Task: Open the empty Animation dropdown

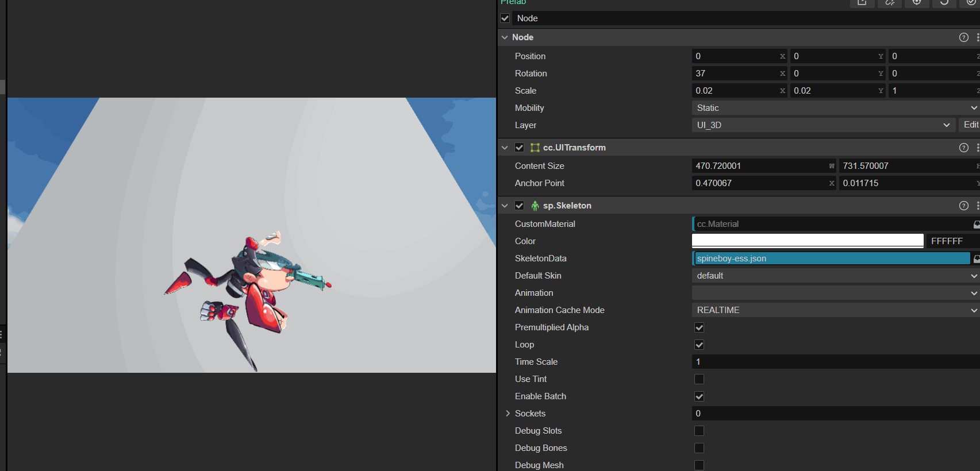Action: 836,293
